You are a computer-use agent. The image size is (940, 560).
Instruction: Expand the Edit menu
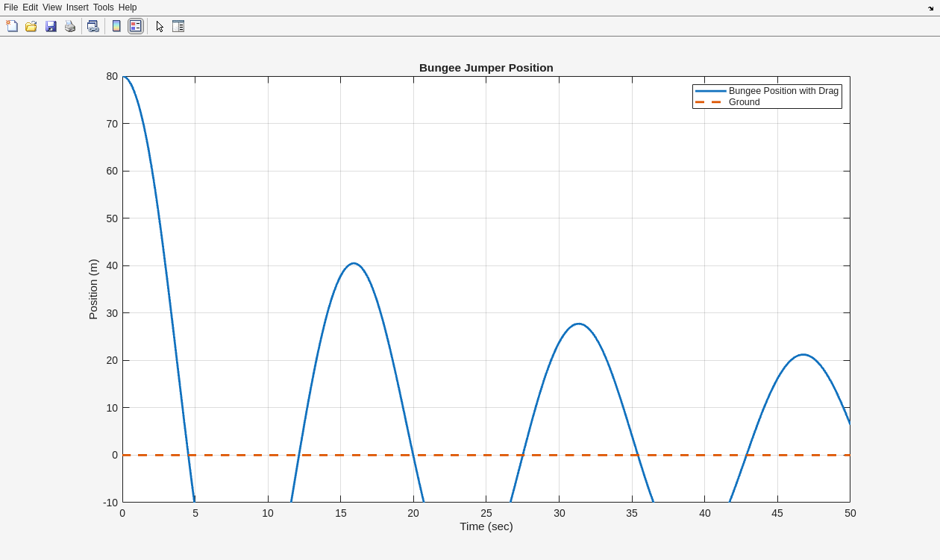point(30,7)
